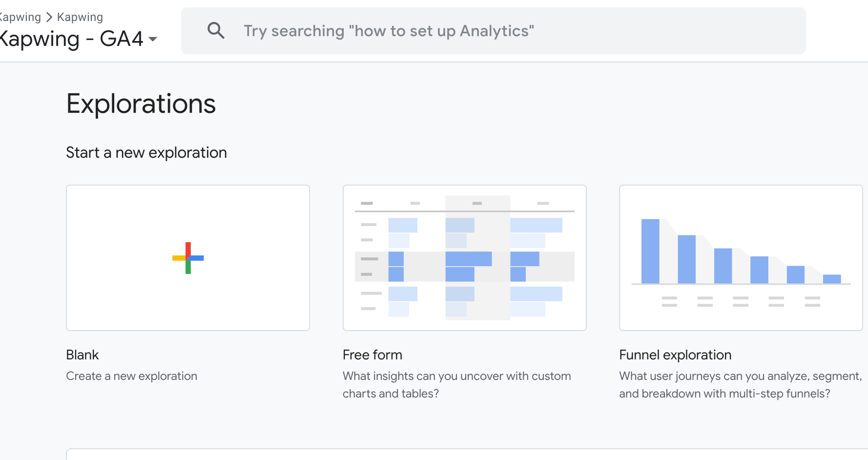
Task: Click the breadcrumb chevron separator
Action: click(x=49, y=17)
